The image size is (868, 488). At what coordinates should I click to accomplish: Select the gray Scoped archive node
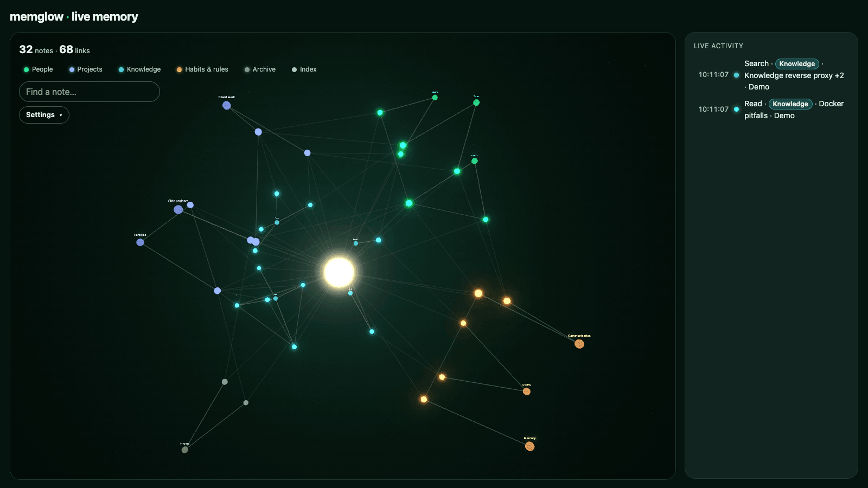pos(185,450)
